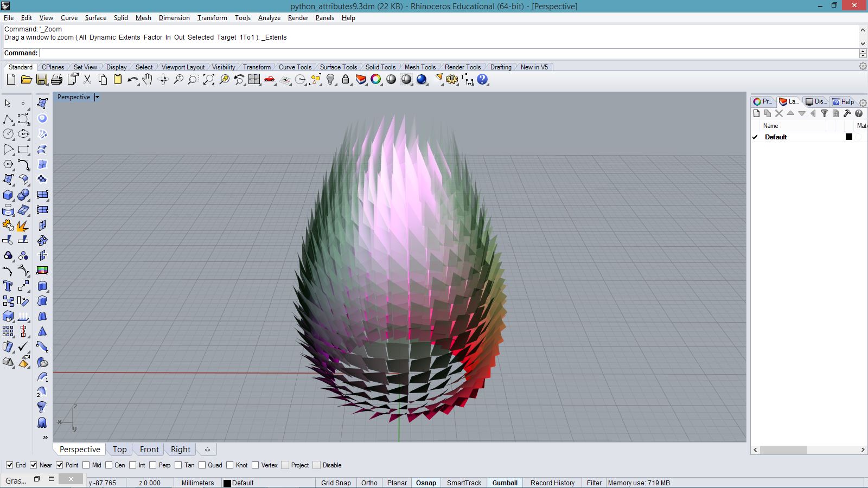
Task: Click the red car Set View icon
Action: (x=270, y=80)
